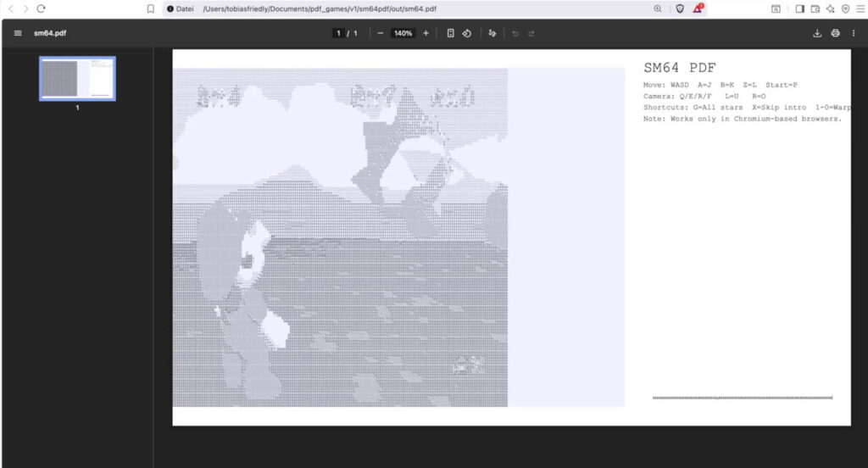
Task: Open the Brave Shields icon
Action: tap(680, 8)
